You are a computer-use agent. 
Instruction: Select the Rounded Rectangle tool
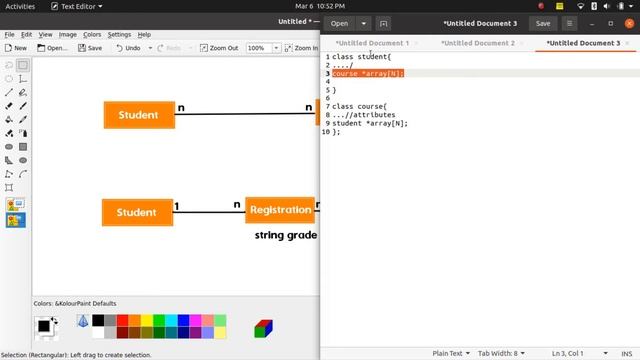pos(9,147)
